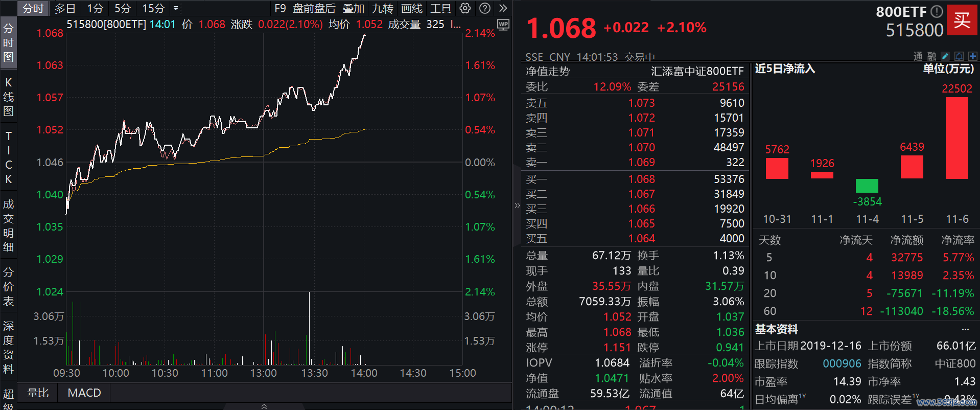The width and height of the screenshot is (980, 410).
Task: Select the 5分 timeframe tab
Action: (x=123, y=8)
